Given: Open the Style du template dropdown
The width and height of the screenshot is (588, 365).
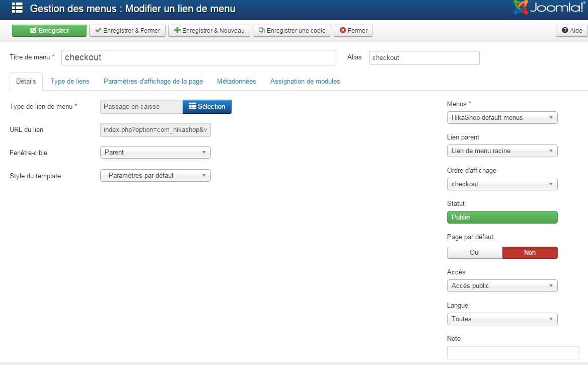Looking at the screenshot, I should coord(155,176).
